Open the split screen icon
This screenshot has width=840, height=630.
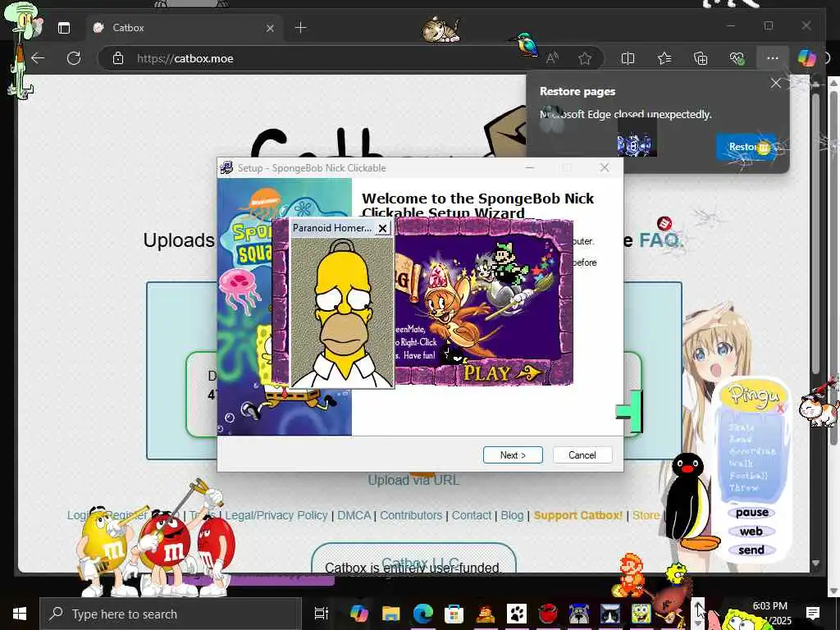[x=628, y=58]
